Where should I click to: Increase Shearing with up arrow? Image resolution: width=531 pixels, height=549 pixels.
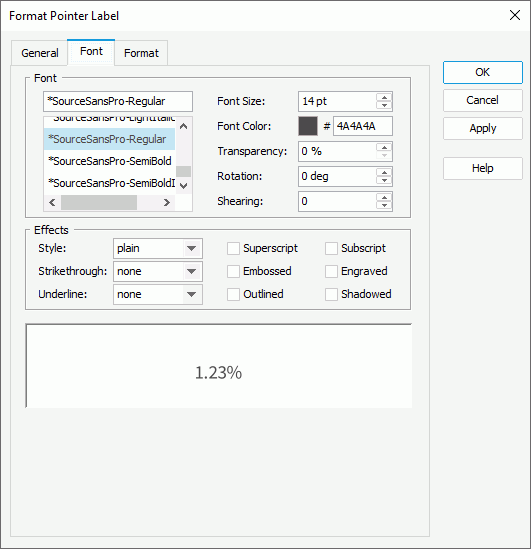[384, 198]
